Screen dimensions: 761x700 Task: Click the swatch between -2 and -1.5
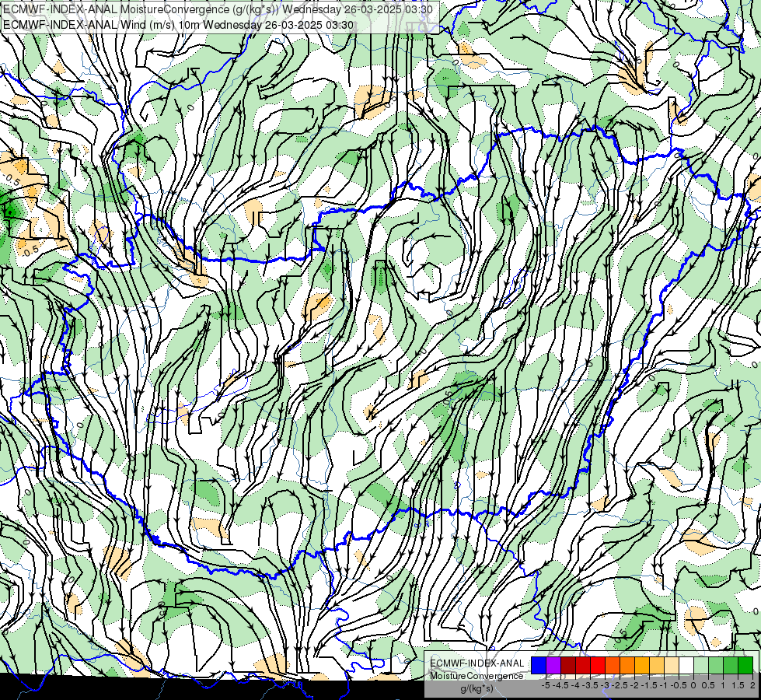pos(642,665)
